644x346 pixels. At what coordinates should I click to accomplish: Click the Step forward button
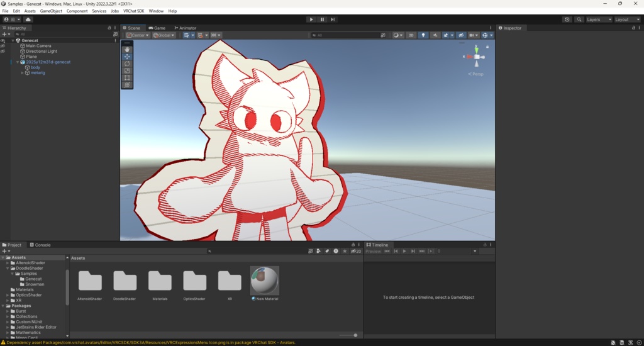tap(333, 20)
